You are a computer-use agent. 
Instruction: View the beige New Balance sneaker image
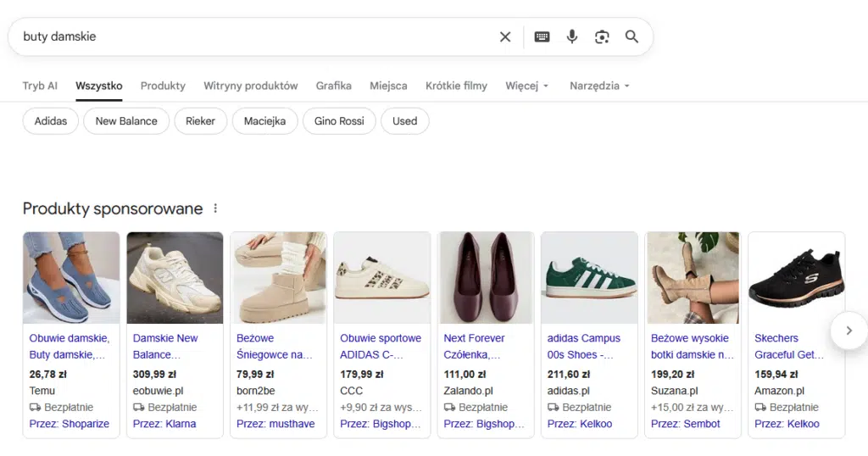175,278
